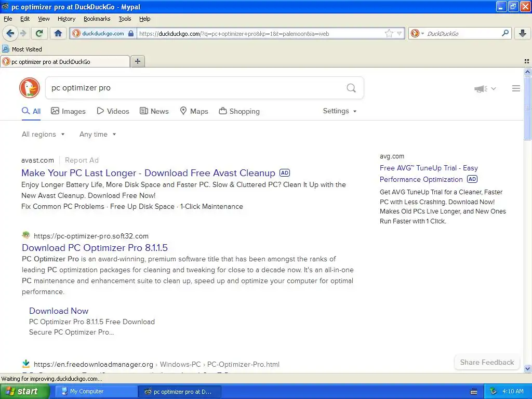Switch to Videos results
532x399 pixels.
click(113, 111)
